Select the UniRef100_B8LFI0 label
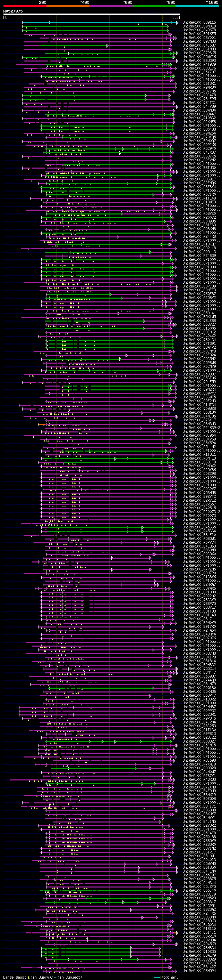 (x=199, y=535)
